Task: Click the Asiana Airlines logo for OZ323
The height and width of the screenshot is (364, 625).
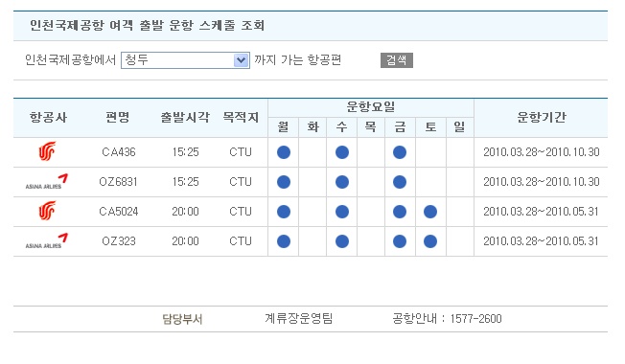Action: point(47,241)
